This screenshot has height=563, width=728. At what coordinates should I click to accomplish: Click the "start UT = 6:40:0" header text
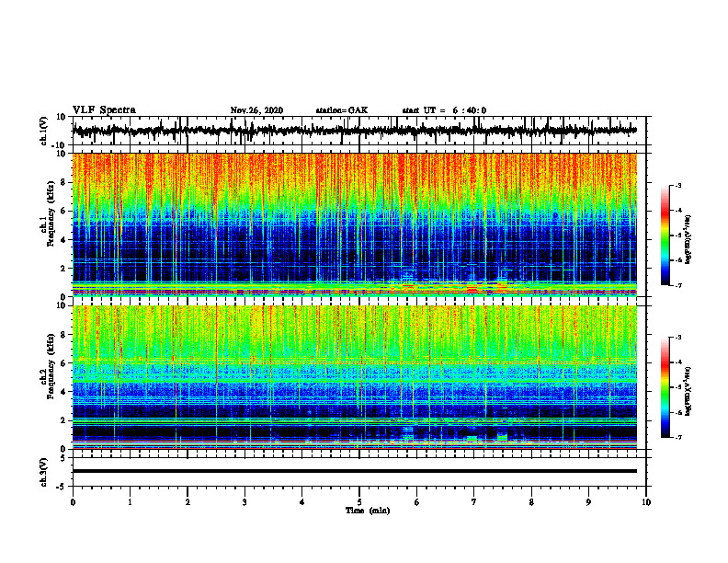(x=444, y=110)
